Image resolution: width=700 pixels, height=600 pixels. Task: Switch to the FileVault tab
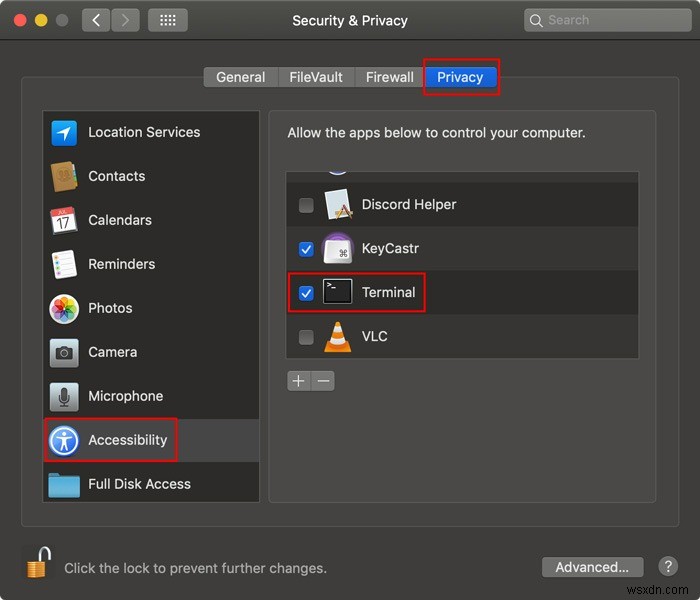316,77
